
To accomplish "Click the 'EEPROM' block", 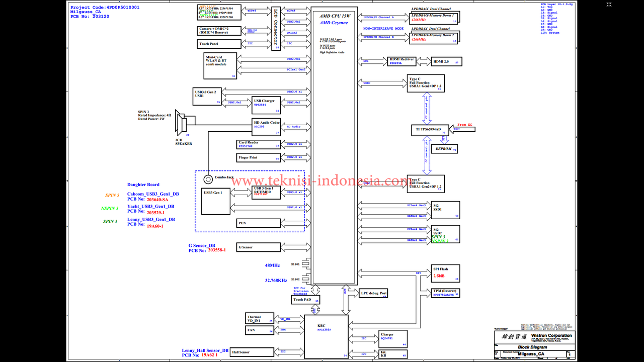I will pos(444,149).
